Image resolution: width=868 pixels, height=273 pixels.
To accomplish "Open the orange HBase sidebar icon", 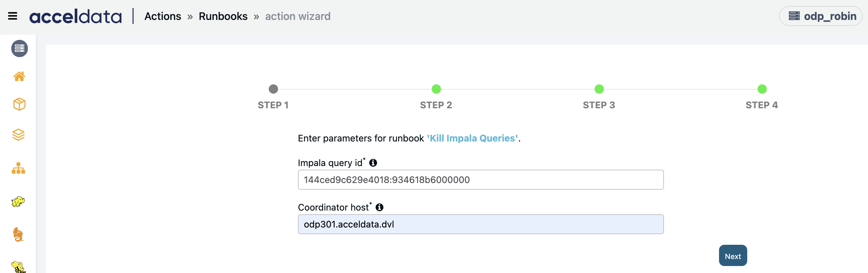I will pos(18,234).
